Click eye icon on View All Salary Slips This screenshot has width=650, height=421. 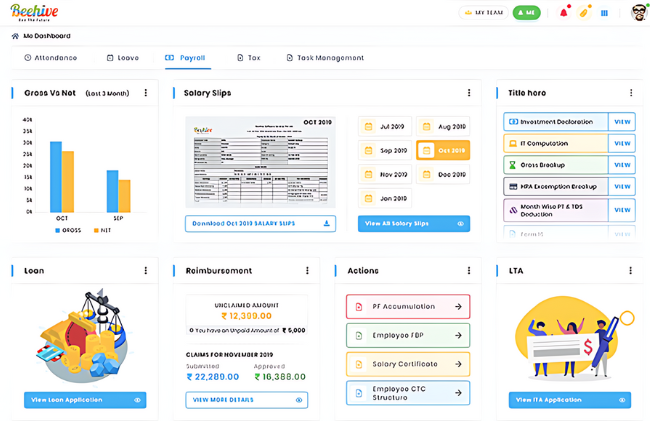(460, 224)
